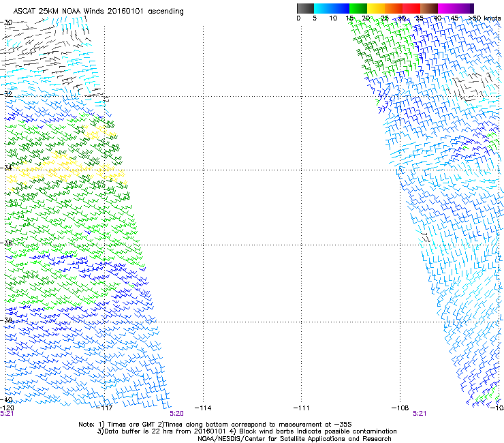Pick the grey 0-5 knots color bar segment
The height and width of the screenshot is (443, 504).
click(x=305, y=8)
